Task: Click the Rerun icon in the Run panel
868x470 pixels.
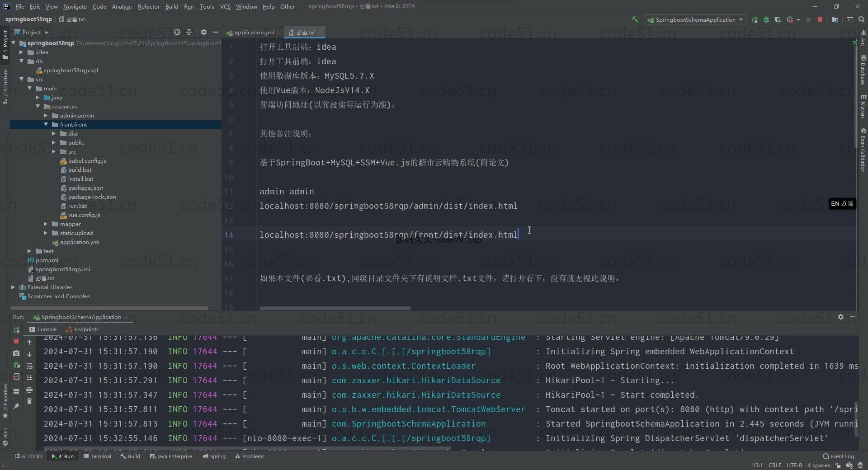Action: 16,330
